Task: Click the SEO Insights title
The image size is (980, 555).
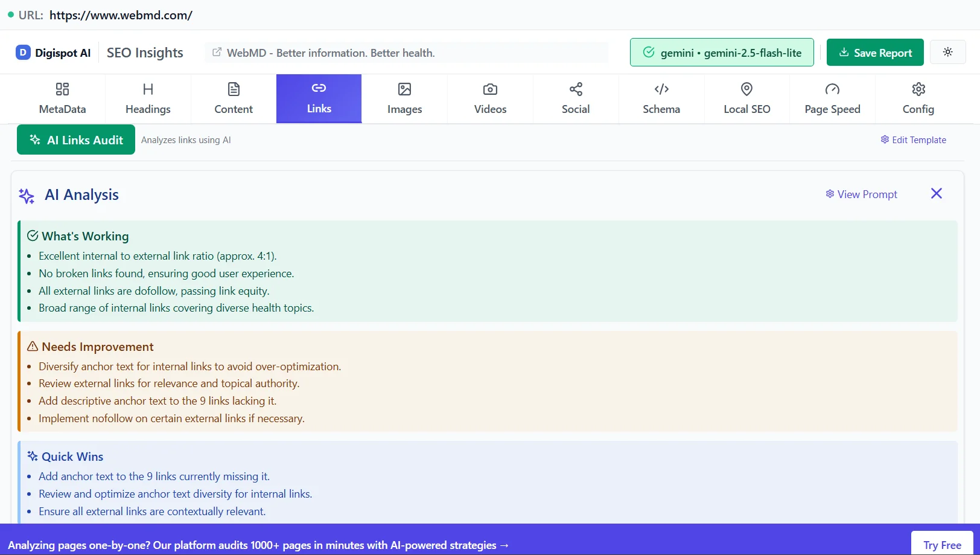Action: (x=145, y=53)
